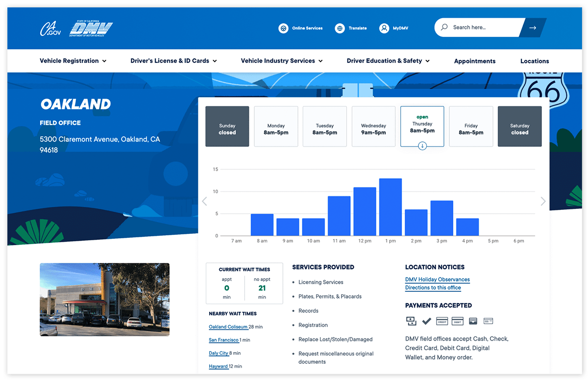The image size is (588, 382).
Task: Click the Records service item
Action: pos(308,311)
